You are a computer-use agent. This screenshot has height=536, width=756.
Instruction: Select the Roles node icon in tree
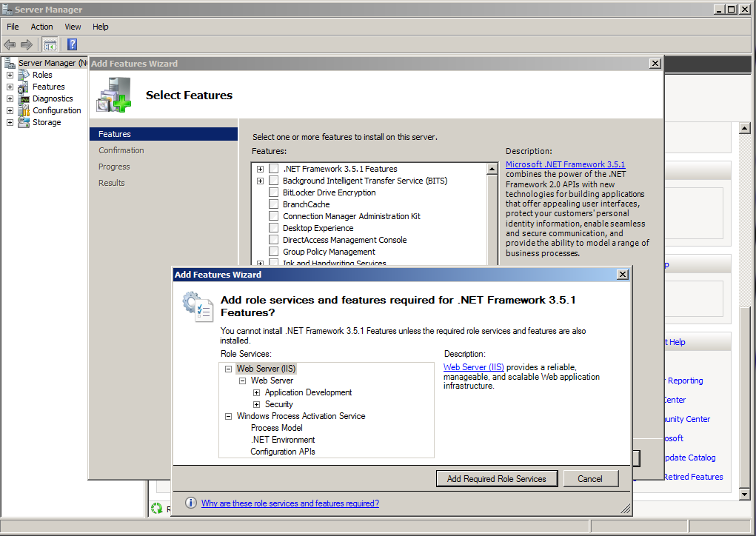click(24, 75)
